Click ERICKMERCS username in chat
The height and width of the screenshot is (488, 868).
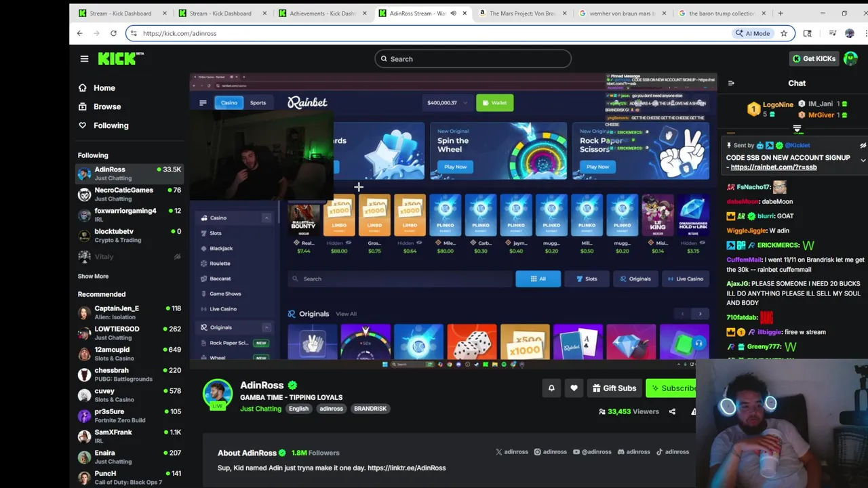coord(778,245)
